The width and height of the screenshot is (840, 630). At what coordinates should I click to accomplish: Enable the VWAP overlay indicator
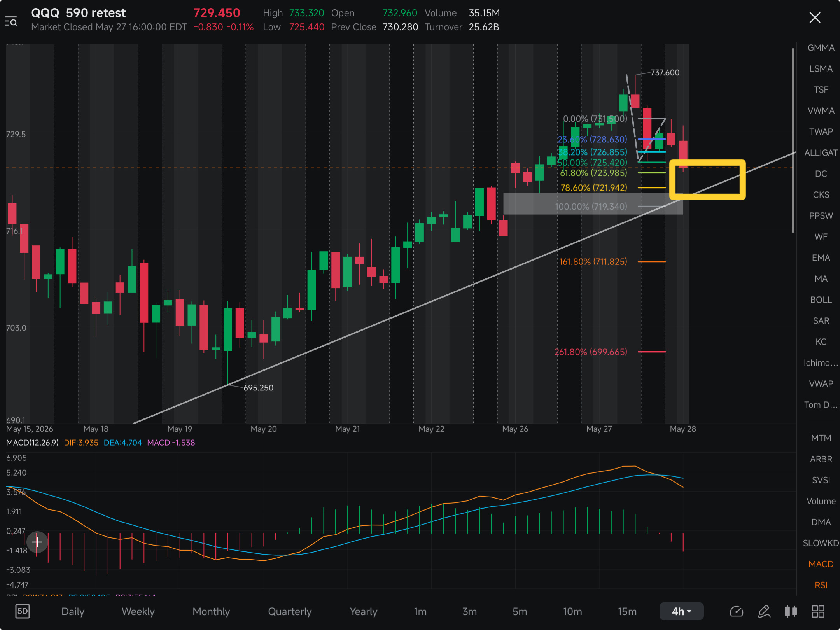pos(821,383)
